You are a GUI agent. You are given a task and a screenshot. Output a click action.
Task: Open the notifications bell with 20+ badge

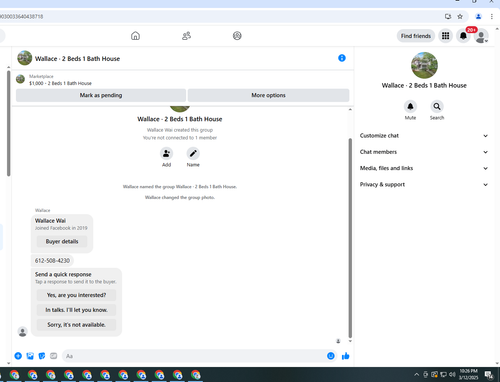point(463,36)
